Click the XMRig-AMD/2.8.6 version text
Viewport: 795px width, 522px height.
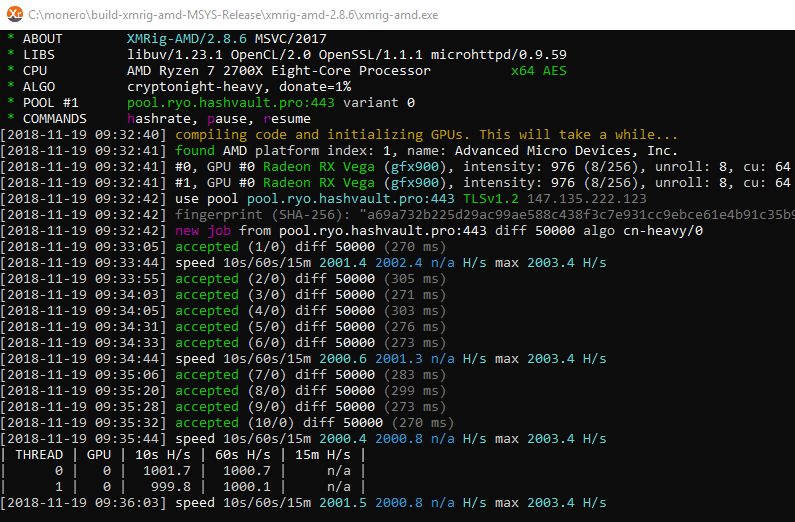(x=187, y=39)
